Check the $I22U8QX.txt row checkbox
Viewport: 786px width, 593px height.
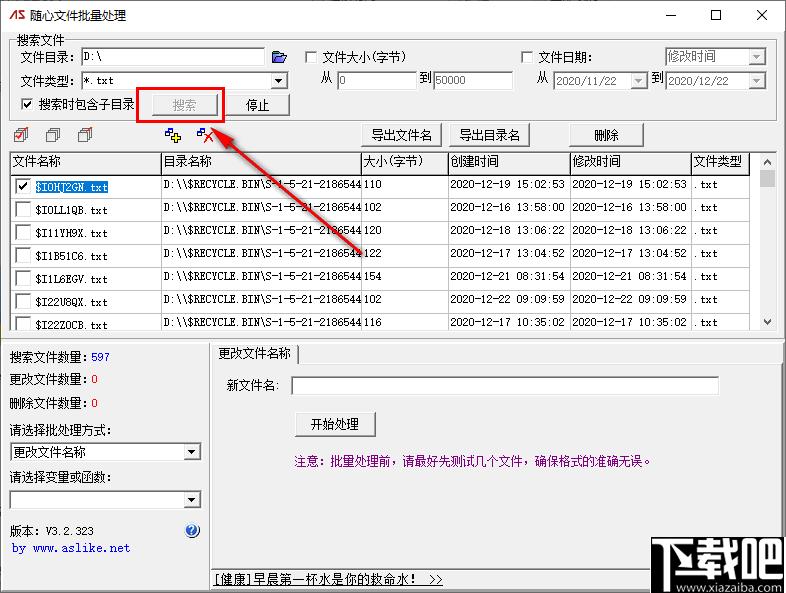pyautogui.click(x=23, y=301)
